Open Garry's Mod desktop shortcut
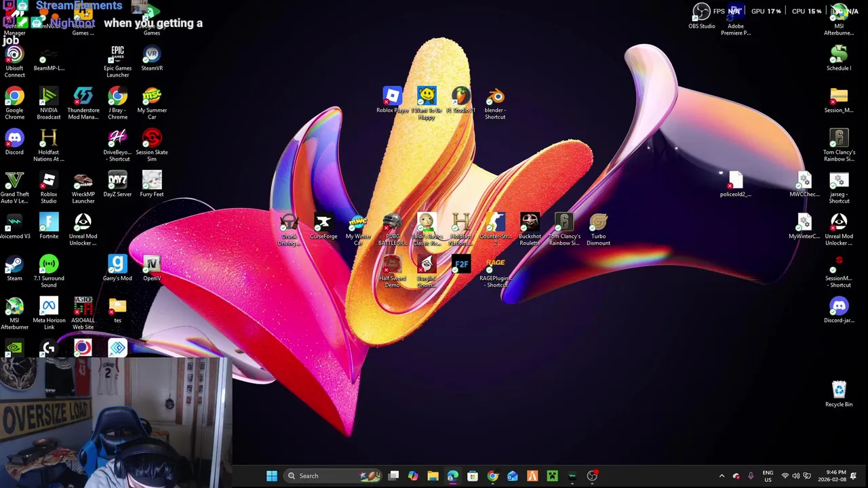 tap(117, 268)
